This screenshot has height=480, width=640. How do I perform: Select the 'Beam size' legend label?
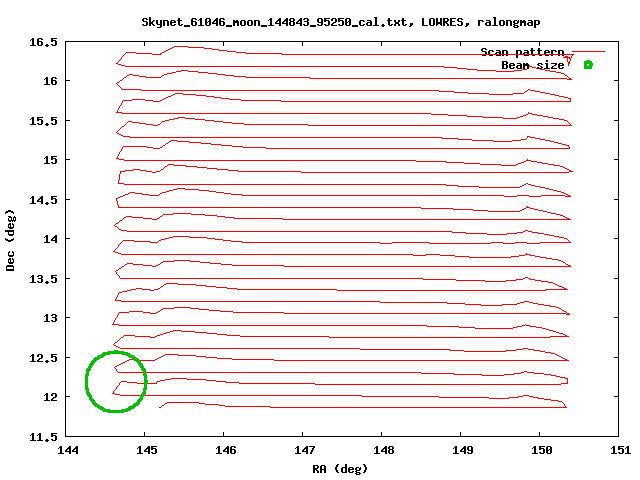click(x=533, y=65)
